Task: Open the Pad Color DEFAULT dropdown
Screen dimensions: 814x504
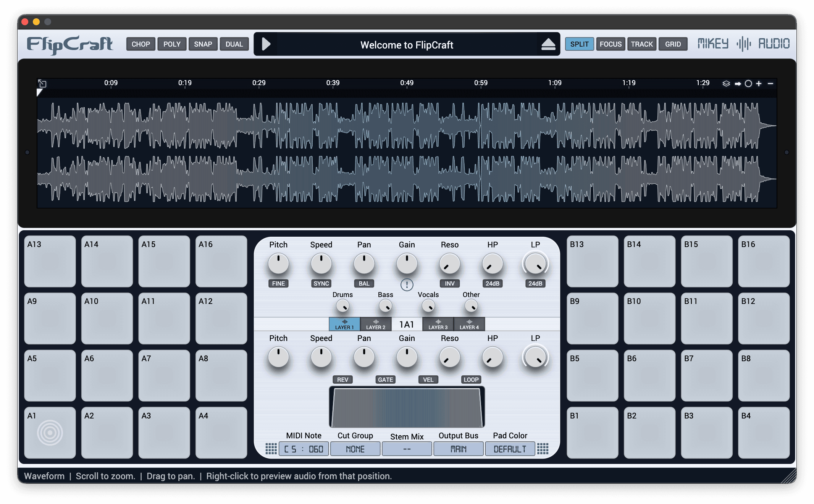Action: point(510,449)
